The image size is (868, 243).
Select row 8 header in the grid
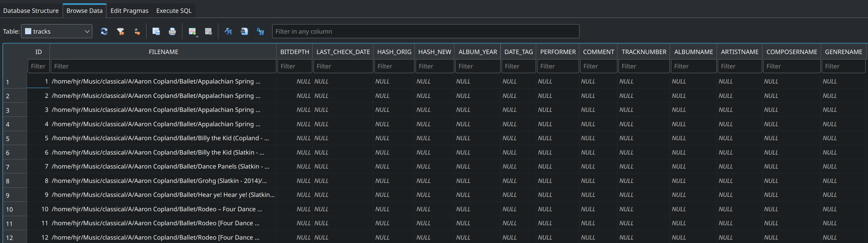(x=14, y=181)
